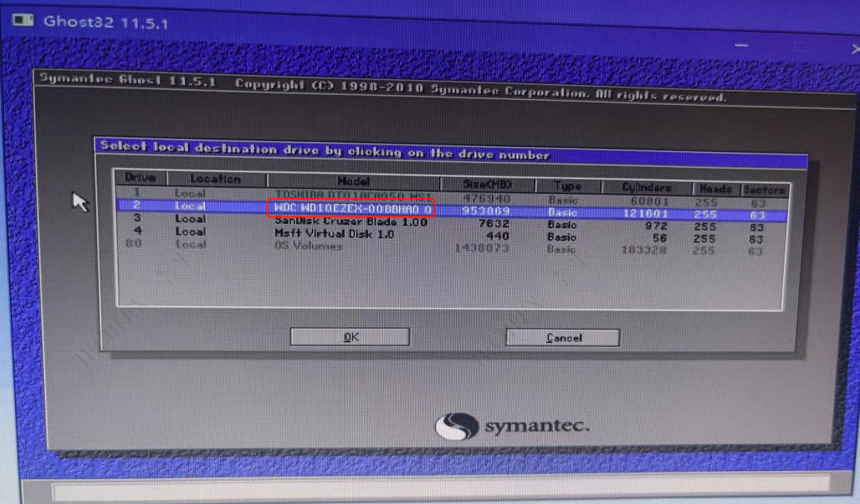Click cylinders value 56

pyautogui.click(x=659, y=238)
